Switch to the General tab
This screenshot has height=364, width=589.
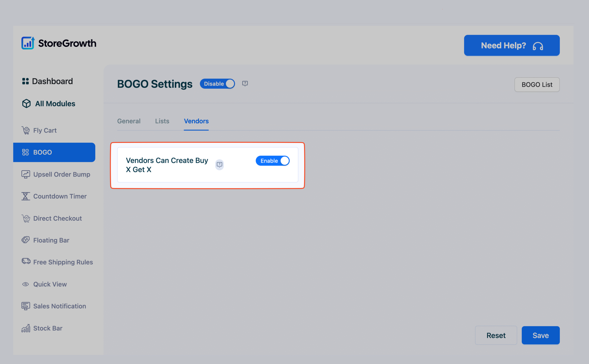coord(129,121)
